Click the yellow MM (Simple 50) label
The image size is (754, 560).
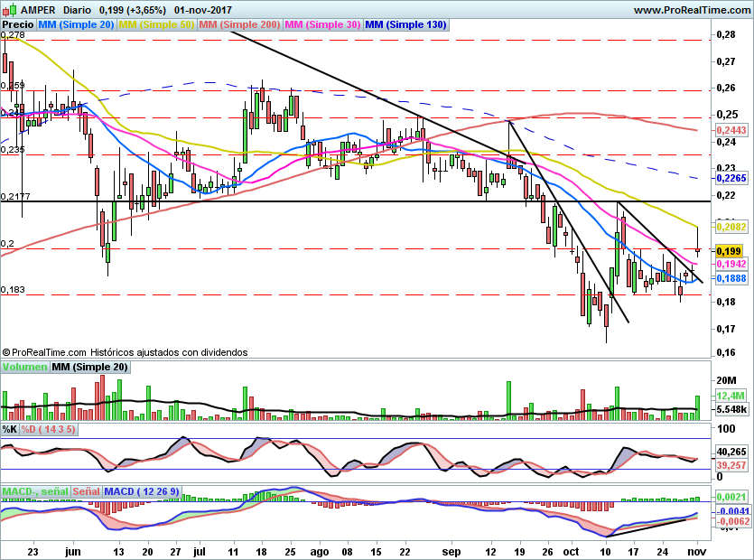coord(156,25)
